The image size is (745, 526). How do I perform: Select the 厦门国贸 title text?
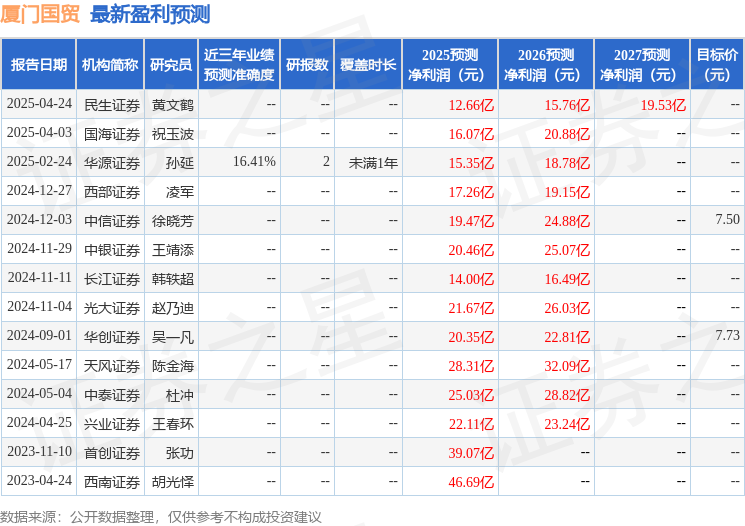point(40,14)
